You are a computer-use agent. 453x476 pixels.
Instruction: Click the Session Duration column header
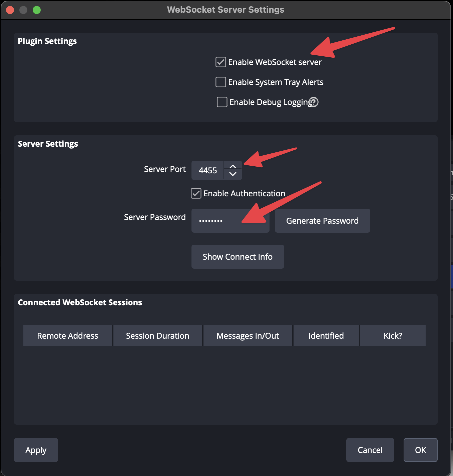tap(157, 336)
